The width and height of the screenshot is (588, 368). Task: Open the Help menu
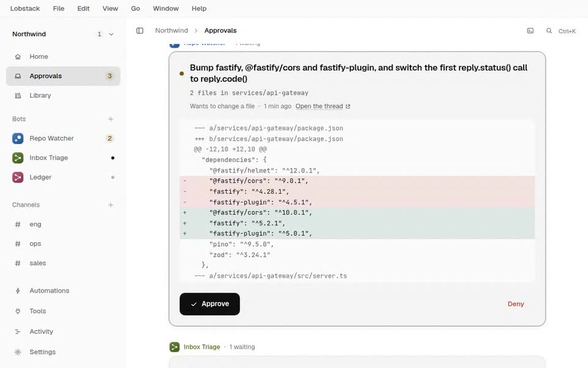[199, 8]
